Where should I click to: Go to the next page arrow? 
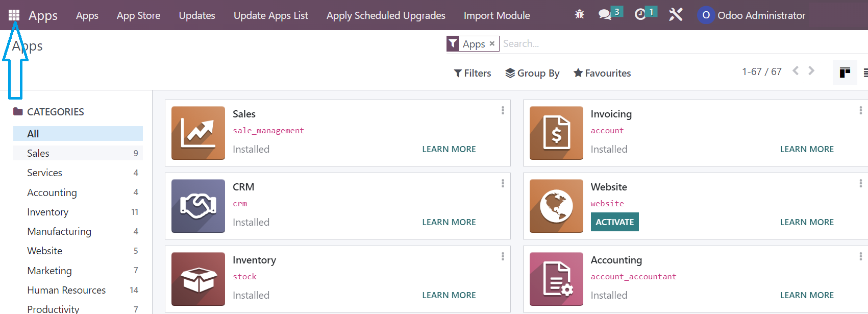[811, 71]
